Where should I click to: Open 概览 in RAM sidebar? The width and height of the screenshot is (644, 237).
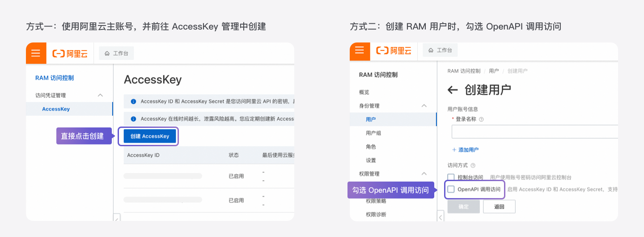[x=364, y=92]
